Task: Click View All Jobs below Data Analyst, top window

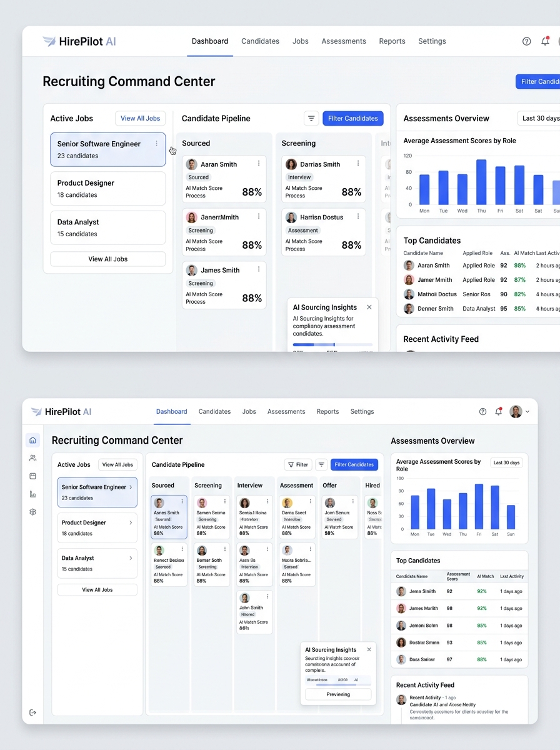Action: pos(108,259)
